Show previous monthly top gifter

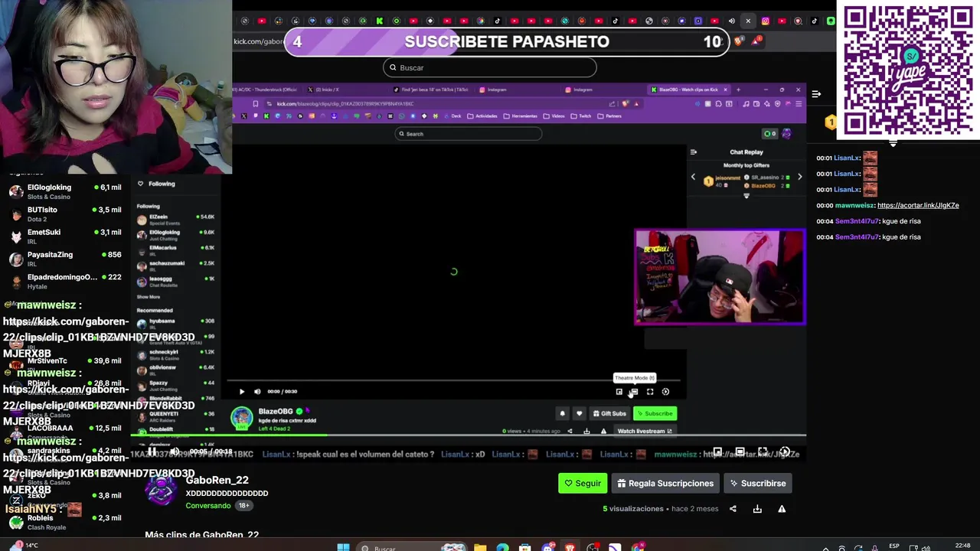click(x=694, y=178)
